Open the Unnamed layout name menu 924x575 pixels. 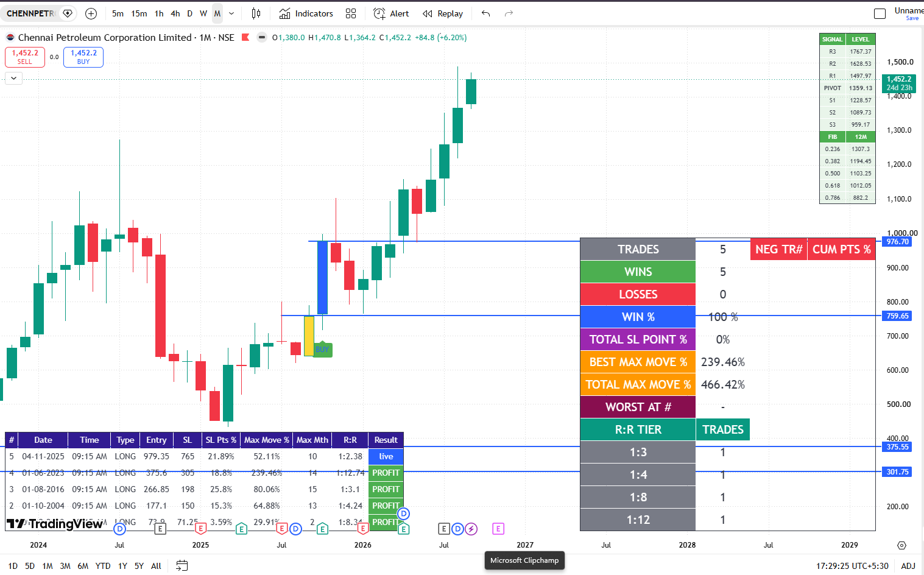pos(909,10)
